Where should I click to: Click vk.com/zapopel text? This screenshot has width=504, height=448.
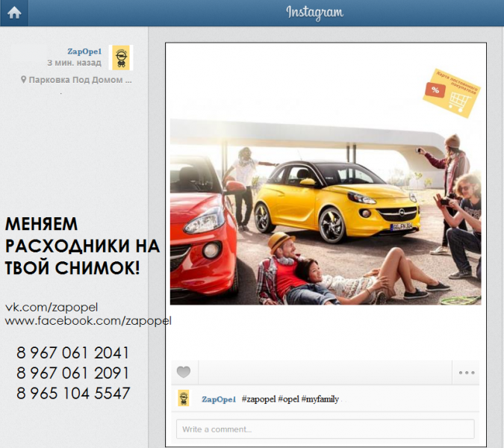(x=52, y=307)
